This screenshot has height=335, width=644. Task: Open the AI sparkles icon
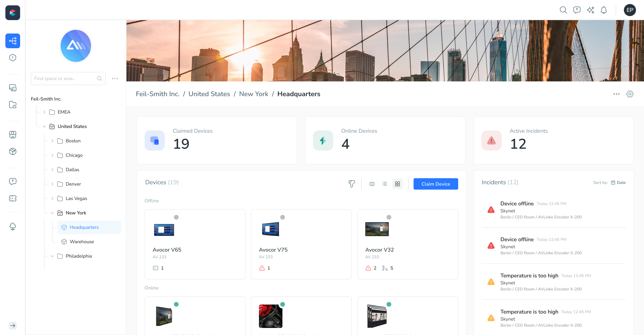pos(590,10)
